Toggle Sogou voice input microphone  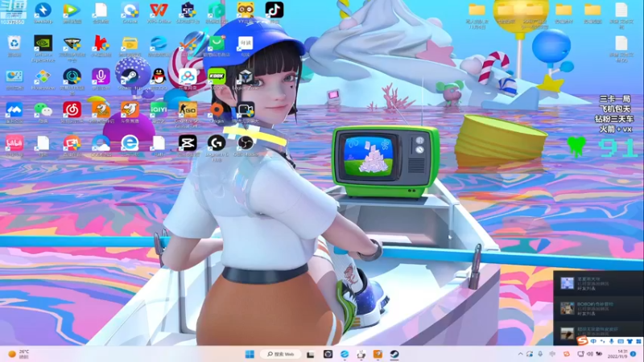tap(612, 341)
